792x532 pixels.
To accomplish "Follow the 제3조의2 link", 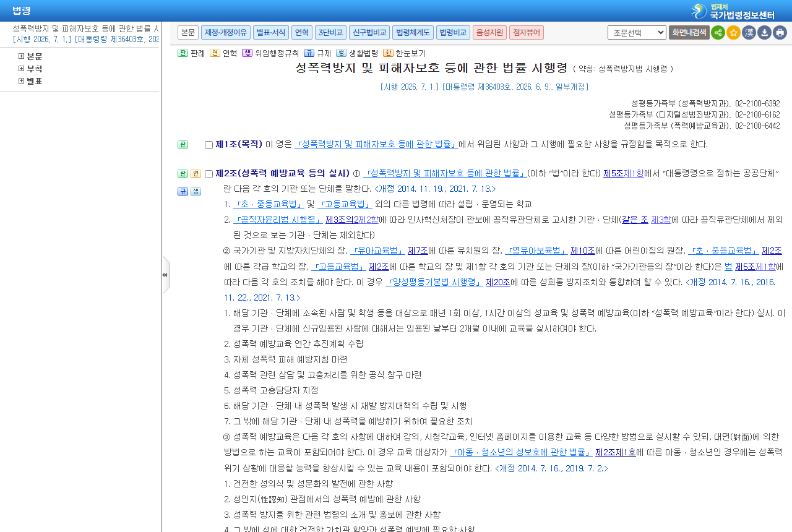I will point(342,220).
